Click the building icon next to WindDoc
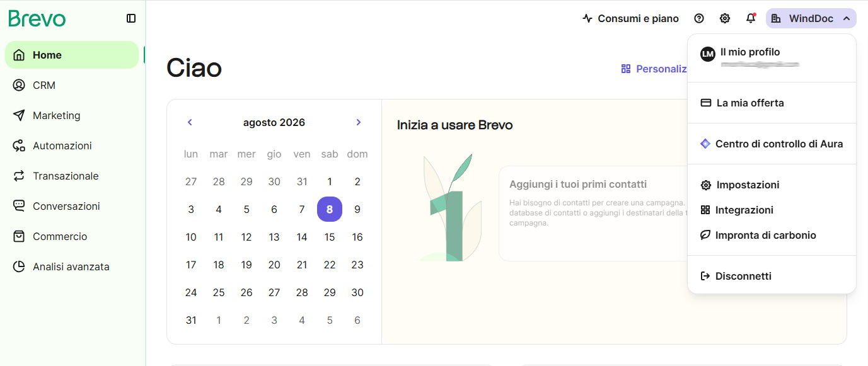Screen dimensions: 868x366 pos(776,18)
